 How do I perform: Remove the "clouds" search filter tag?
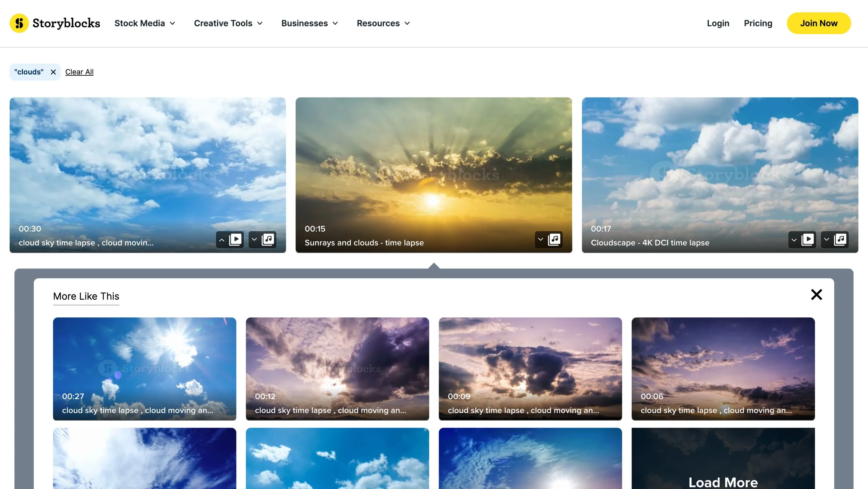click(x=53, y=72)
